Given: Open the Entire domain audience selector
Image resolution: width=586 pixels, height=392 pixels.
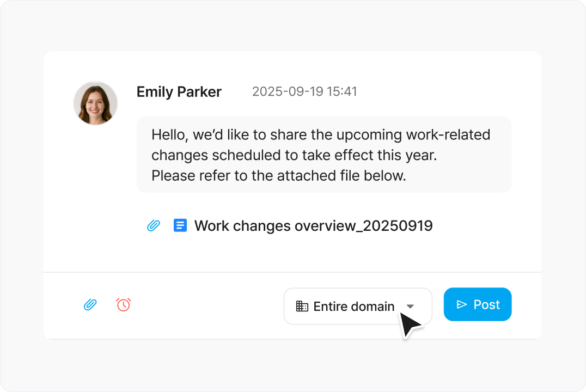Looking at the screenshot, I should pyautogui.click(x=358, y=306).
